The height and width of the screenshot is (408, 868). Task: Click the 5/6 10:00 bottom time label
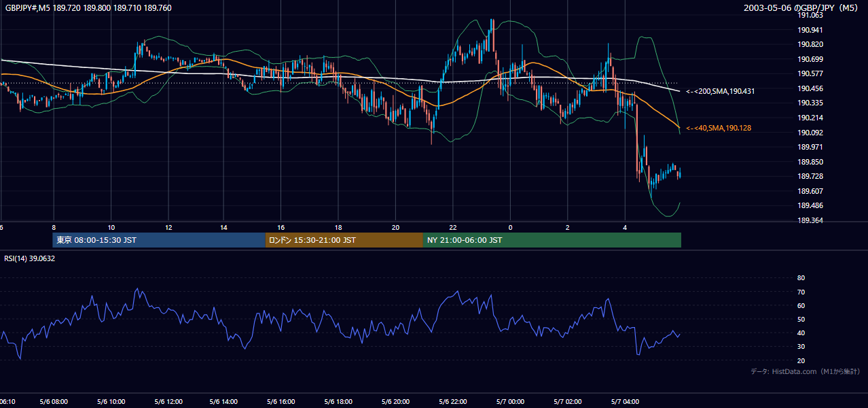tap(111, 402)
